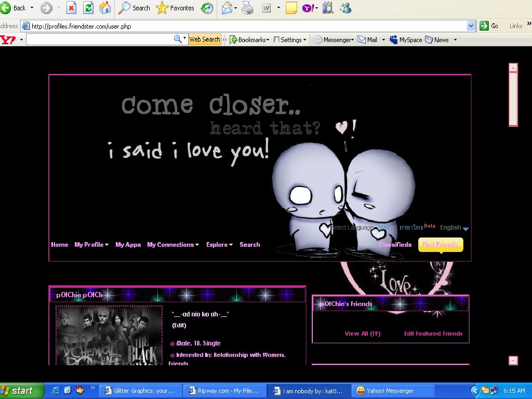Expand the Mail dropdown on the Yahoo toolbar

(383, 39)
